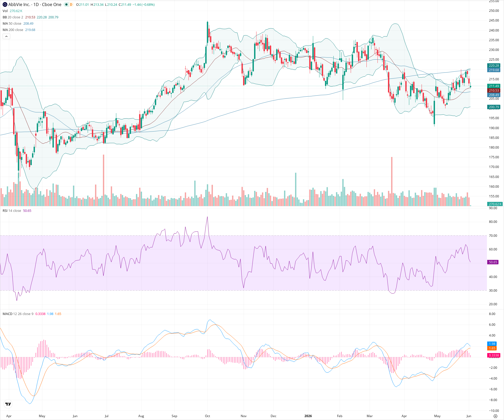The image size is (504, 420).
Task: Click the Mar label on time axis
Action: click(x=370, y=416)
